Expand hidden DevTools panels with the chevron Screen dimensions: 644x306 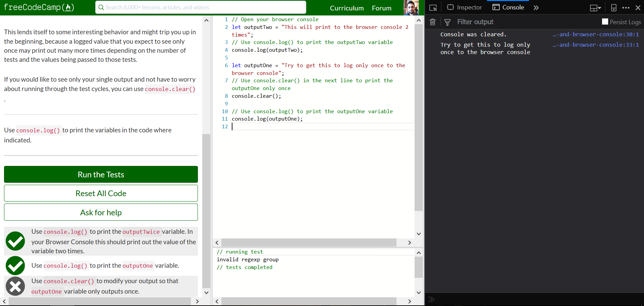[536, 7]
